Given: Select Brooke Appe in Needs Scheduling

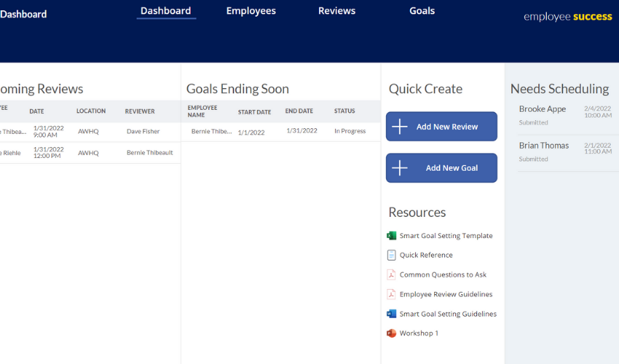Looking at the screenshot, I should [542, 109].
